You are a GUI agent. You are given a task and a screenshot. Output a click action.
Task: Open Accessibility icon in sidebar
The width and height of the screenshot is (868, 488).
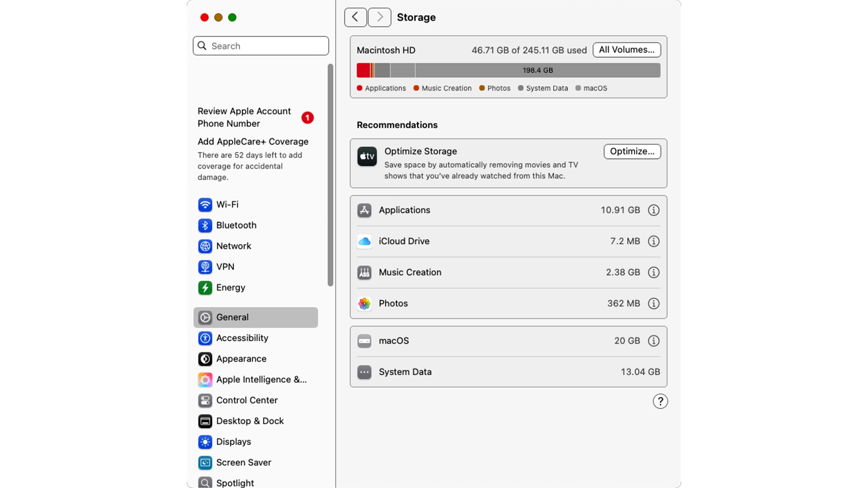(x=205, y=338)
